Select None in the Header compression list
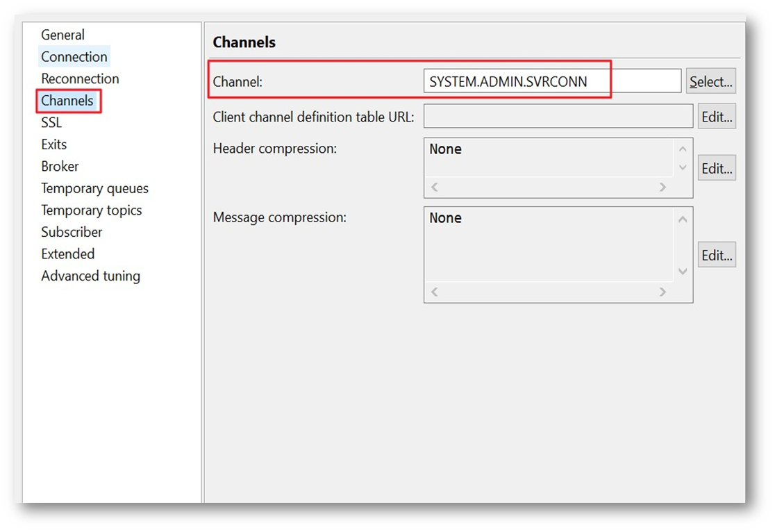Viewport: 775px width, 532px height. (x=446, y=149)
